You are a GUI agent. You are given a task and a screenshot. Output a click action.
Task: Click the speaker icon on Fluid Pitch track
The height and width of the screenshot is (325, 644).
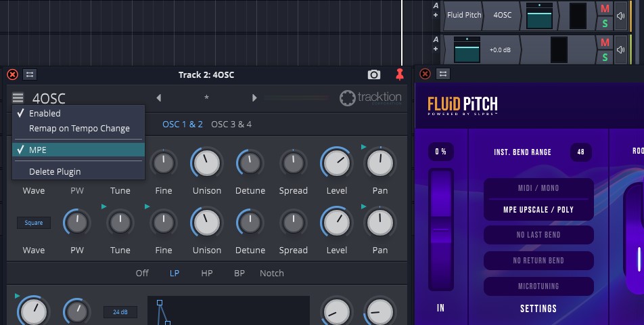620,16
